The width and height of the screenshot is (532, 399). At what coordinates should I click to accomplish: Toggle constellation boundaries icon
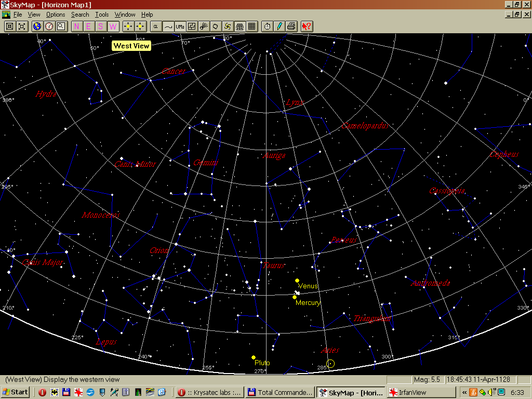click(192, 26)
